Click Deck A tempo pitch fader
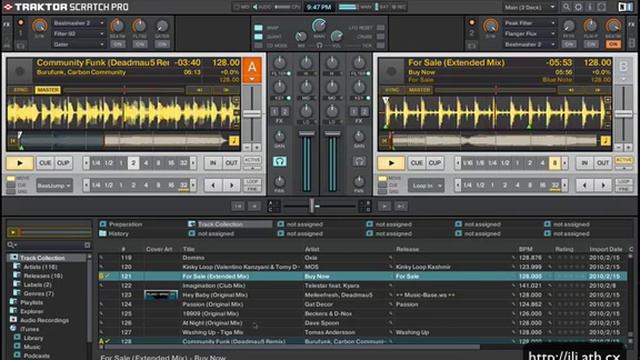The height and width of the screenshot is (360, 640). pos(252,114)
